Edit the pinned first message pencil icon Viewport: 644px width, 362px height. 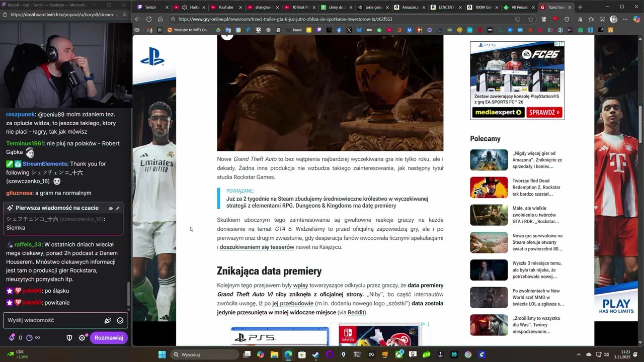[x=118, y=208]
